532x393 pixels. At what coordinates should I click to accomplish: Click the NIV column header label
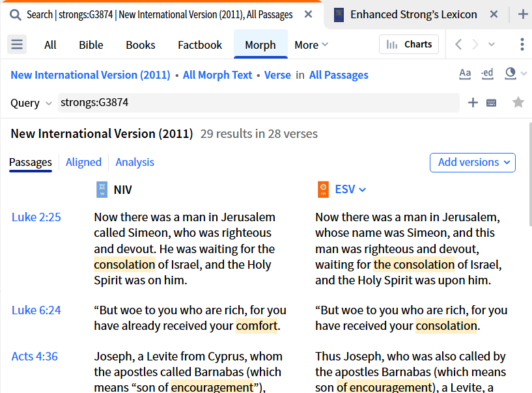pyautogui.click(x=122, y=190)
